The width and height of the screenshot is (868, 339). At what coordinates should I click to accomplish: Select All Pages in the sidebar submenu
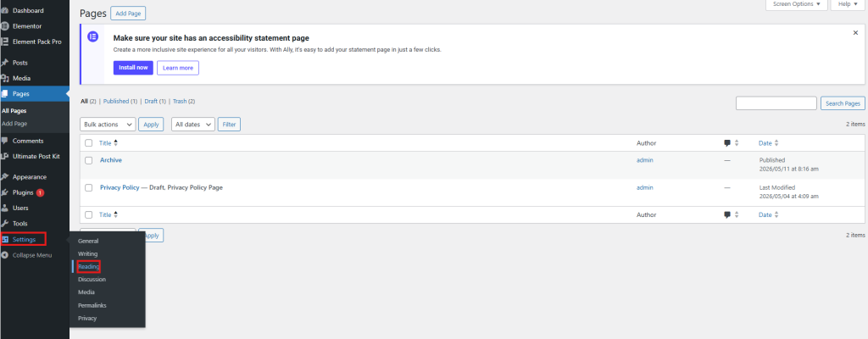point(14,111)
